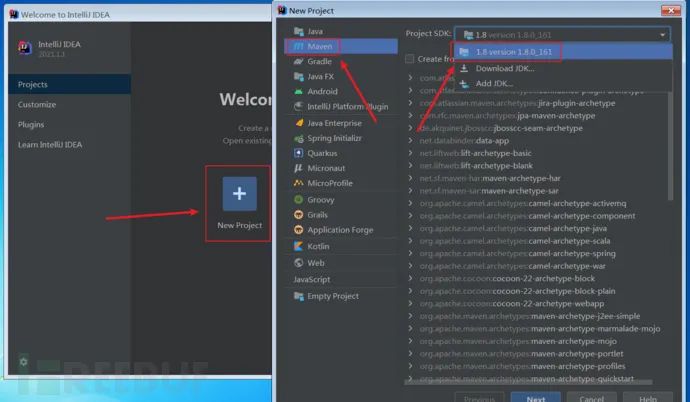Viewport: 690px width, 402px height.
Task: Open the Customize tab
Action: pyautogui.click(x=70, y=105)
